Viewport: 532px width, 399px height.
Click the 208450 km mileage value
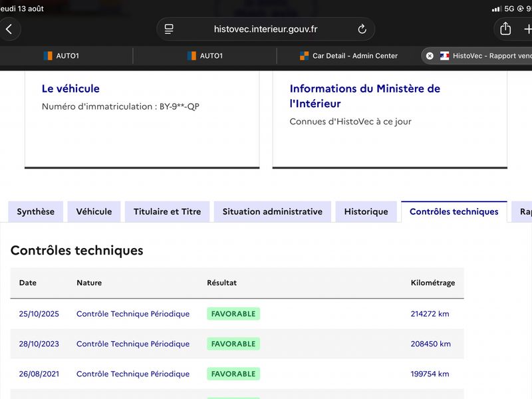[430, 344]
